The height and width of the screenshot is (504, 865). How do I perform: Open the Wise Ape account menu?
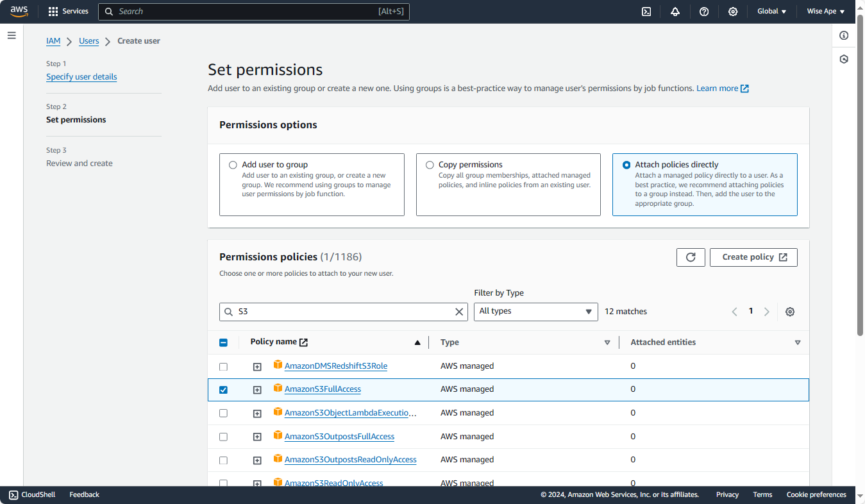pos(825,12)
